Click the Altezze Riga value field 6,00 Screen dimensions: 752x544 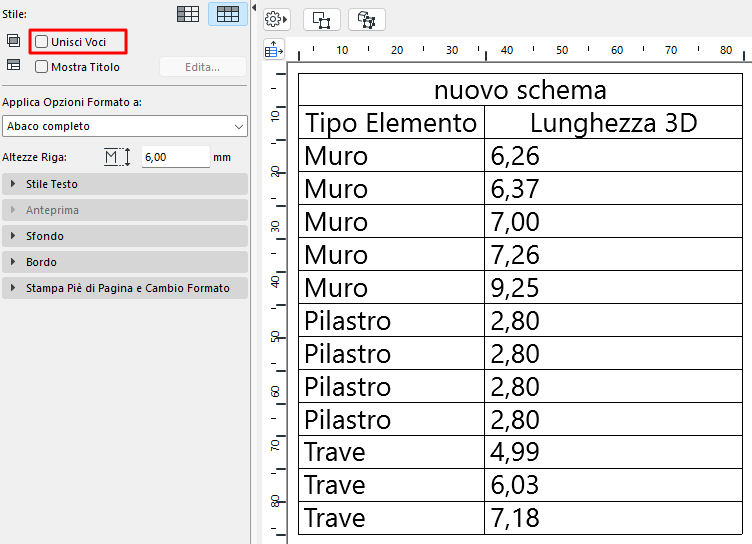click(x=176, y=157)
